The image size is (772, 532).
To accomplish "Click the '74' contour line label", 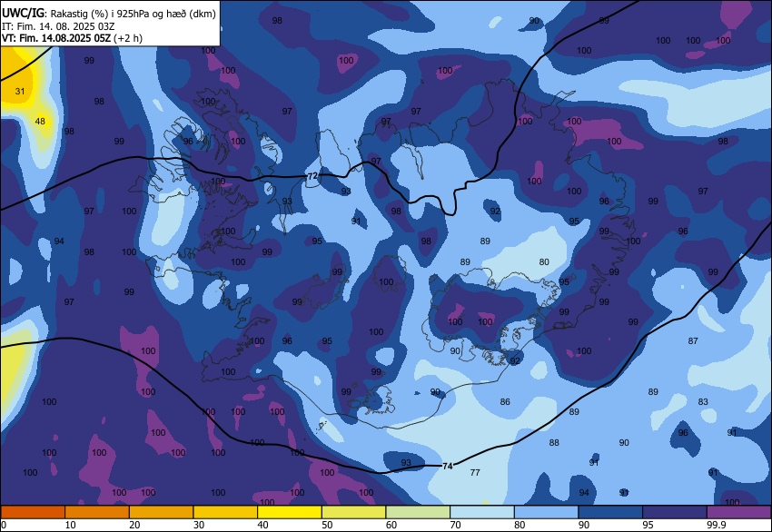I will [x=448, y=466].
